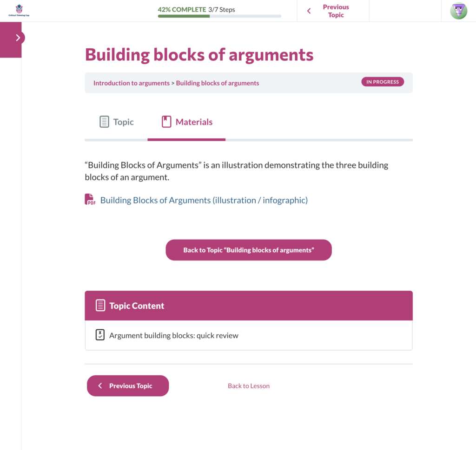Click the bottom Previous Topic button
476x450 pixels.
(x=128, y=386)
